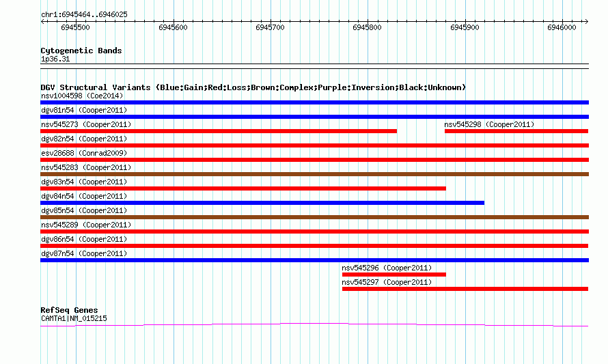Select the dgv84n54 blue gain bar
608x364 pixels.
[x=262, y=203]
